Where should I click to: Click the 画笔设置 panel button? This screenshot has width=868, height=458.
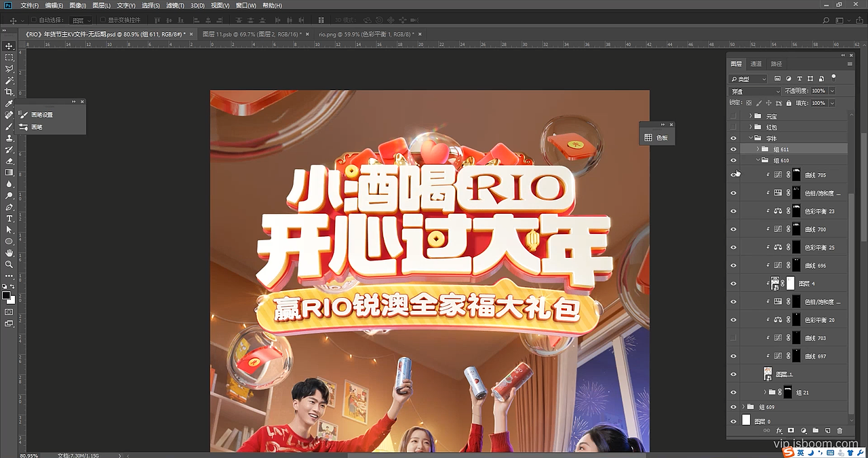click(x=41, y=115)
